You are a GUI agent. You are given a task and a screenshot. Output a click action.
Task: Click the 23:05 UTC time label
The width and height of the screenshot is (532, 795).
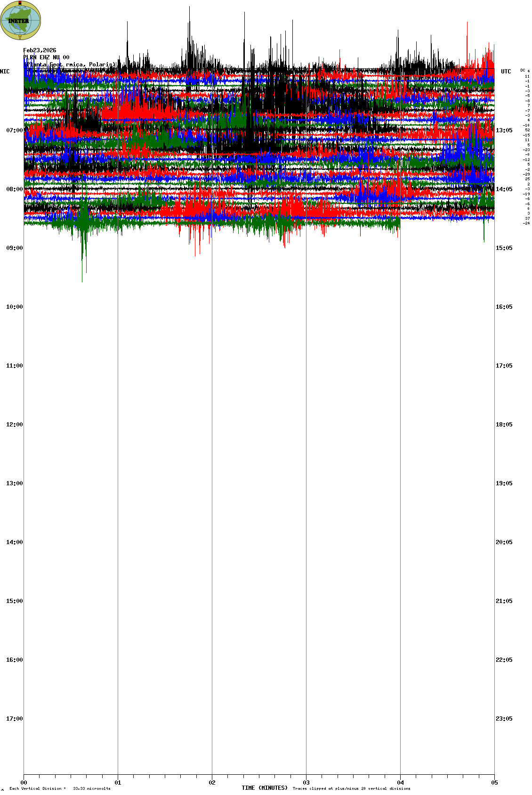[504, 719]
